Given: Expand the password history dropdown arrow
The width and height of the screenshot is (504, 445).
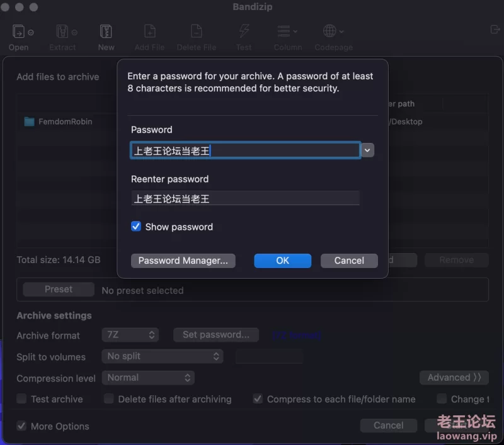Looking at the screenshot, I should point(367,150).
